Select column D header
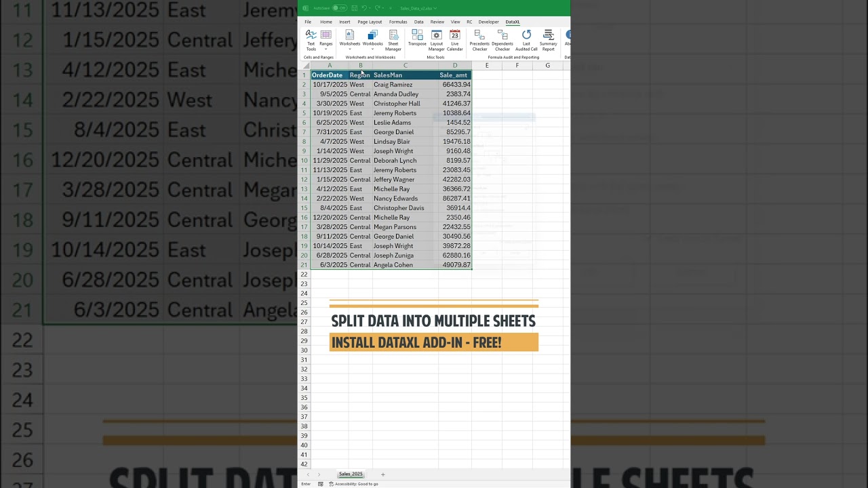Image resolution: width=868 pixels, height=488 pixels. tap(455, 66)
